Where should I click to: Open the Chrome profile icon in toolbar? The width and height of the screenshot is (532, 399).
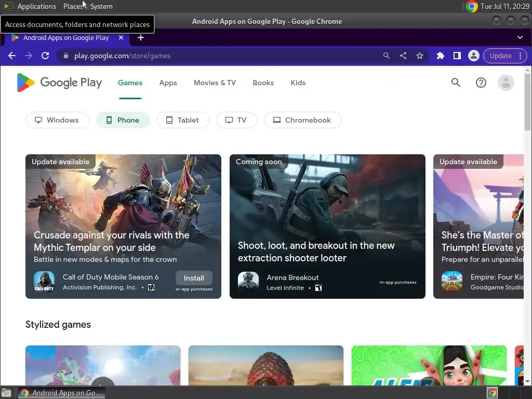pos(474,56)
